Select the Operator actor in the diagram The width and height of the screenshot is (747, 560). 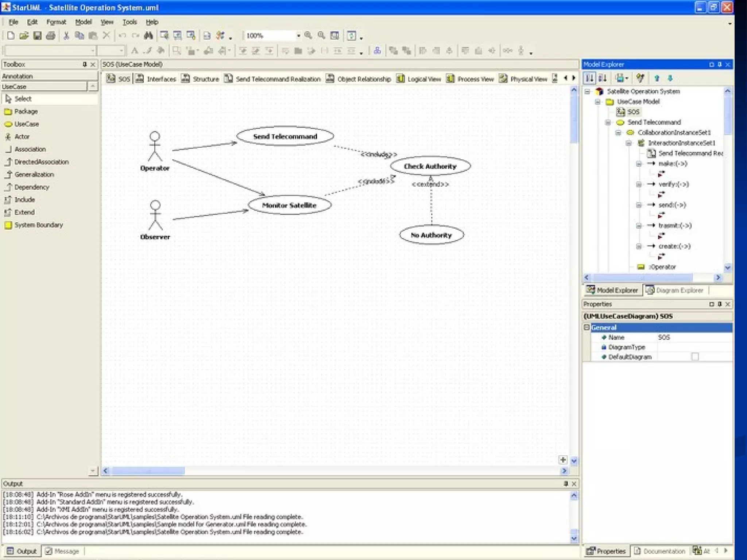[x=155, y=151]
